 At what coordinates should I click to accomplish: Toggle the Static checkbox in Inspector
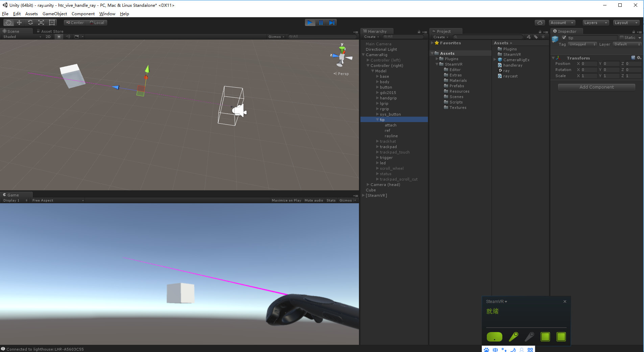click(621, 38)
